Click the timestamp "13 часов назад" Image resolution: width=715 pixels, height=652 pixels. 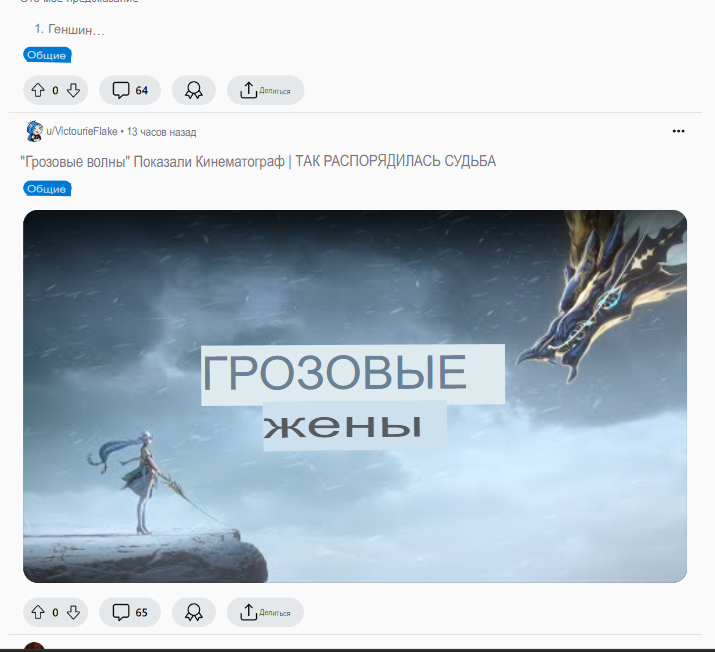point(161,132)
